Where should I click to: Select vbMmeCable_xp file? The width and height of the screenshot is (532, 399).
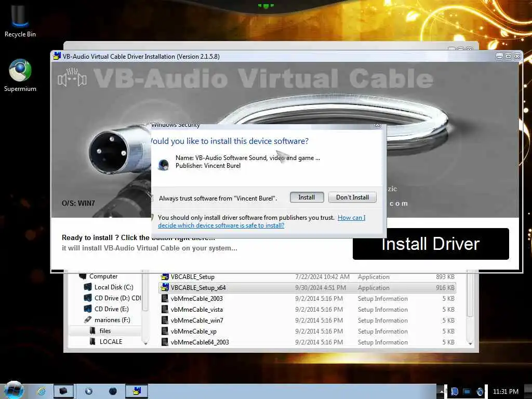[307, 331]
